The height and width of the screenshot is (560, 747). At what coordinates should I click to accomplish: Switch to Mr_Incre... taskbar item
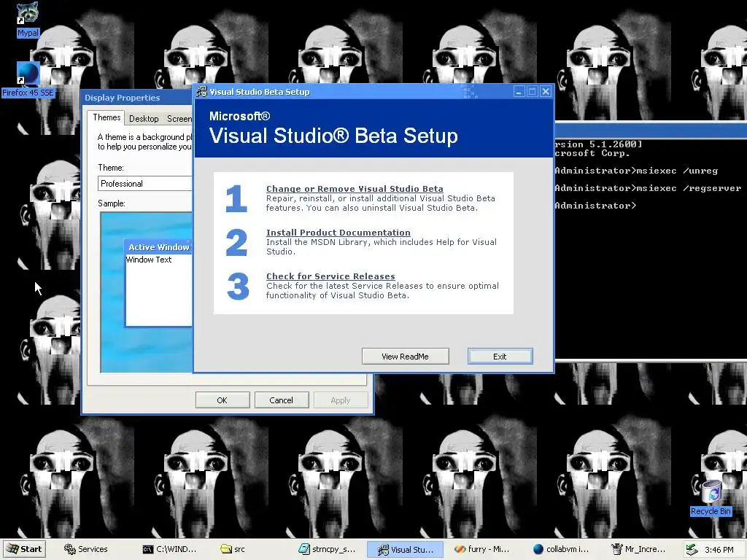pyautogui.click(x=638, y=549)
